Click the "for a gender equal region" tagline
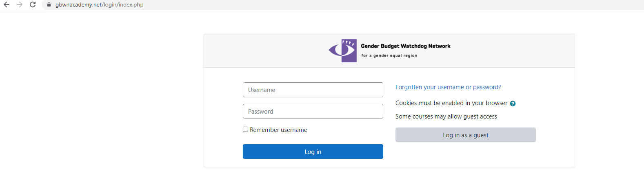This screenshot has width=644, height=191. [389, 55]
